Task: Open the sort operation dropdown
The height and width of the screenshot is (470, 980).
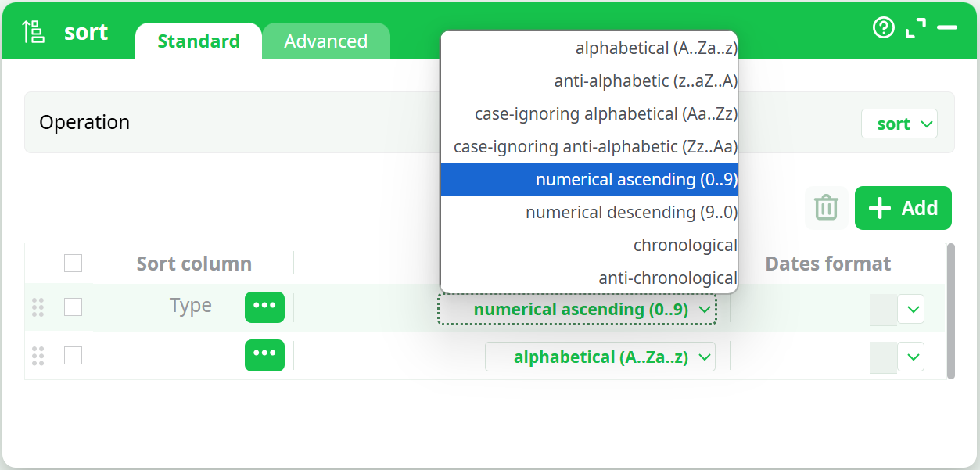Action: tap(899, 123)
